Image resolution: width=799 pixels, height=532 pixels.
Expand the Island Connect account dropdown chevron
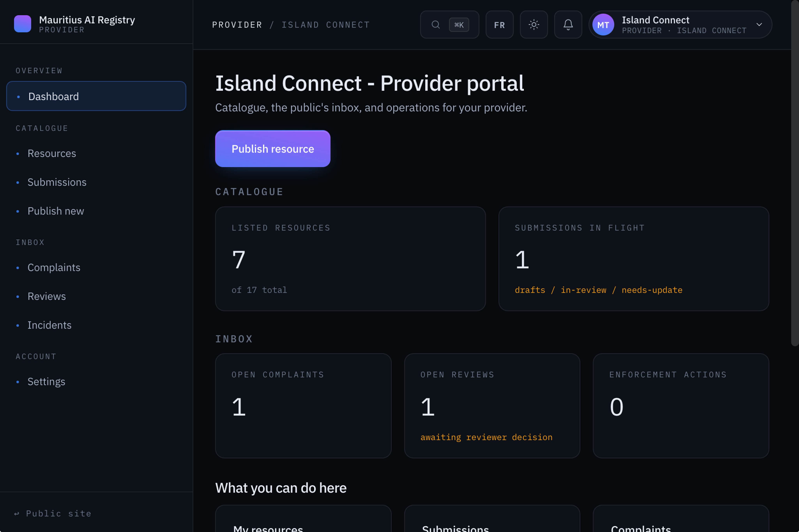(759, 24)
